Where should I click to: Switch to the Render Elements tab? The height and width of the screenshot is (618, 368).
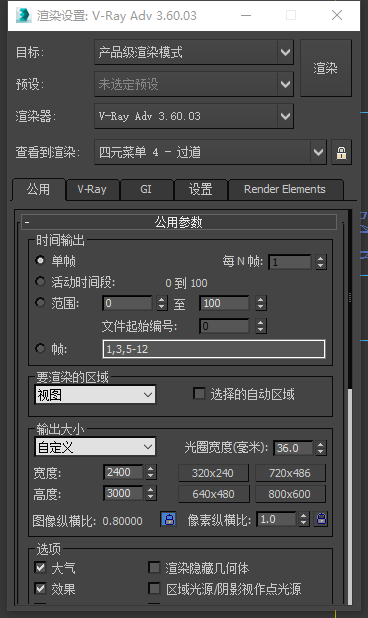(285, 190)
